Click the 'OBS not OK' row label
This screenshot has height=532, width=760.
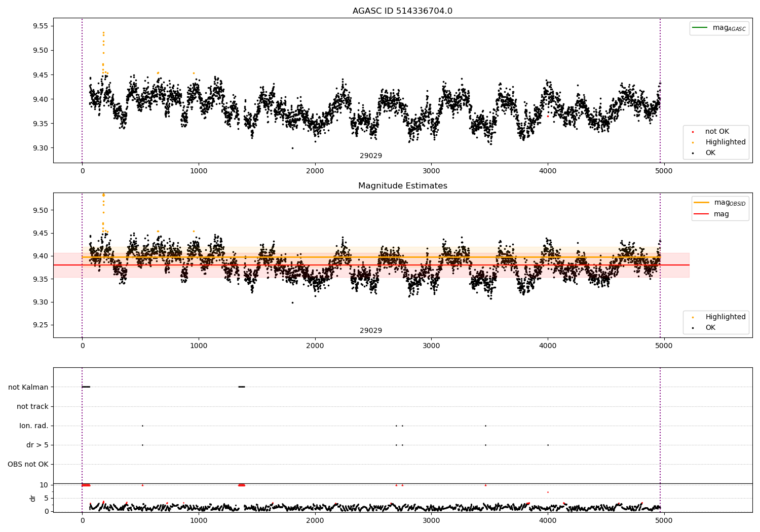28,464
